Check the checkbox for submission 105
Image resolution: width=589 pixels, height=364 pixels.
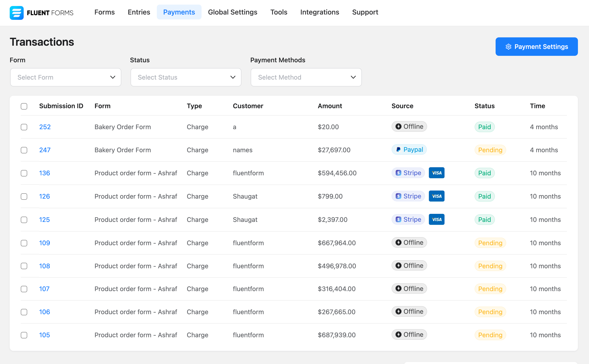pyautogui.click(x=24, y=335)
